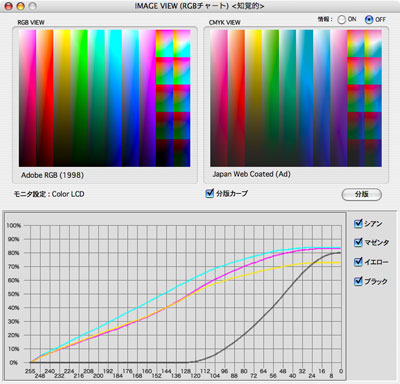Click the Japan Web Coated (Ad) profile label

click(x=252, y=174)
